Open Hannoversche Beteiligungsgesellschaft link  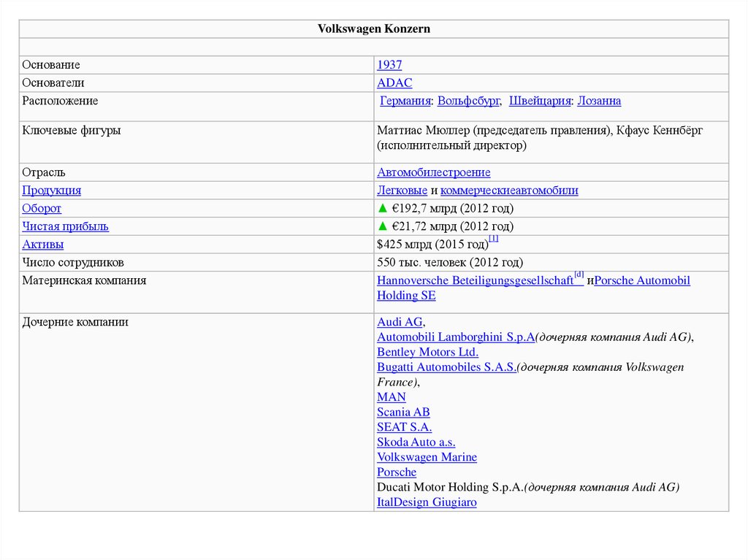(x=475, y=280)
